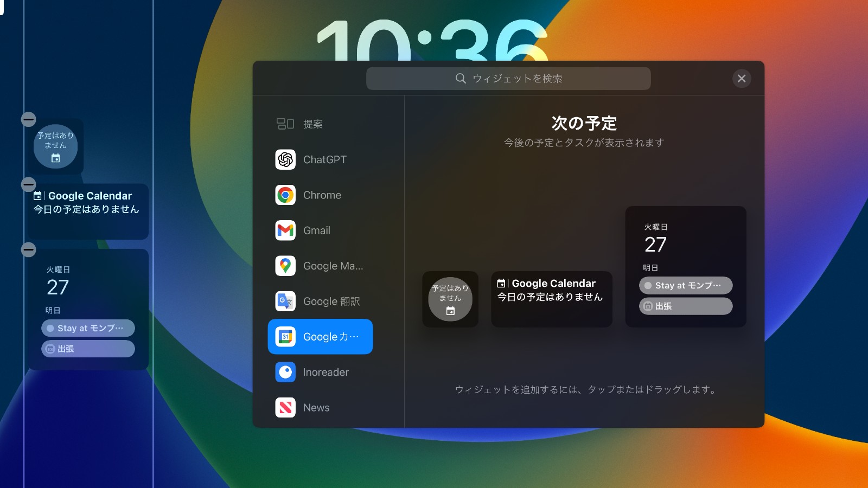This screenshot has width=868, height=488.
Task: Tap the ウィジェットを検索 search field
Action: point(508,78)
